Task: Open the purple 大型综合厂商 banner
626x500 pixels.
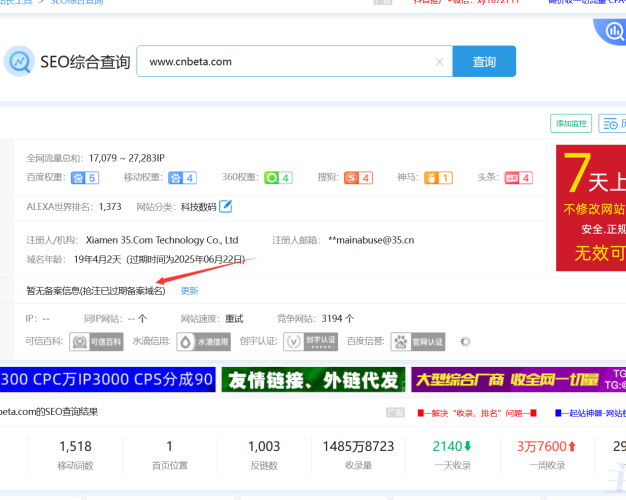Action: click(x=519, y=379)
